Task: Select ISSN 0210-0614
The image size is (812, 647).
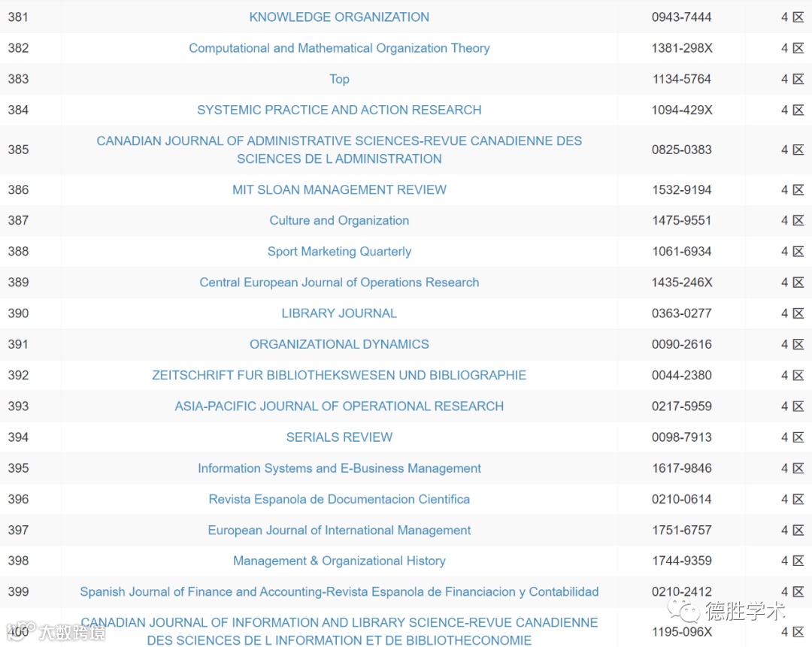Action: point(681,500)
